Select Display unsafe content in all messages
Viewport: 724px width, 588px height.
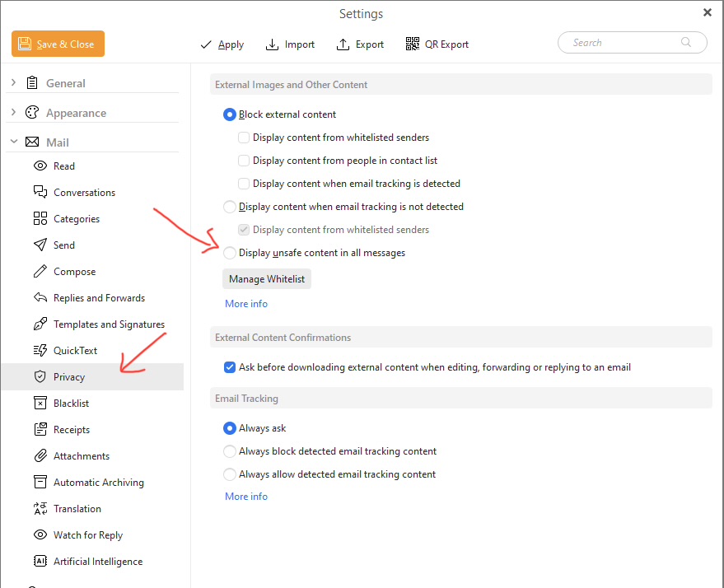(230, 253)
